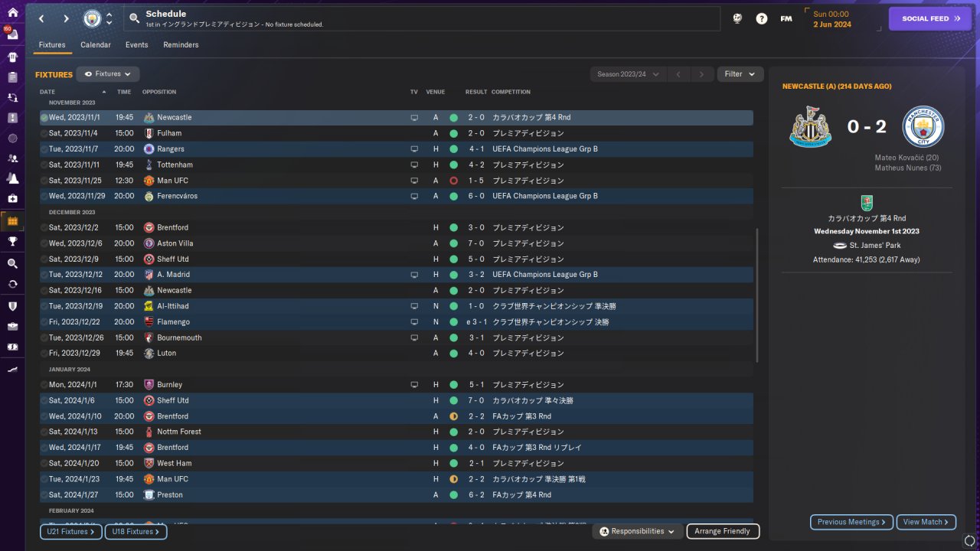Screen dimensions: 980x551
Task: Switch to the Fixtures tab
Action: point(52,45)
